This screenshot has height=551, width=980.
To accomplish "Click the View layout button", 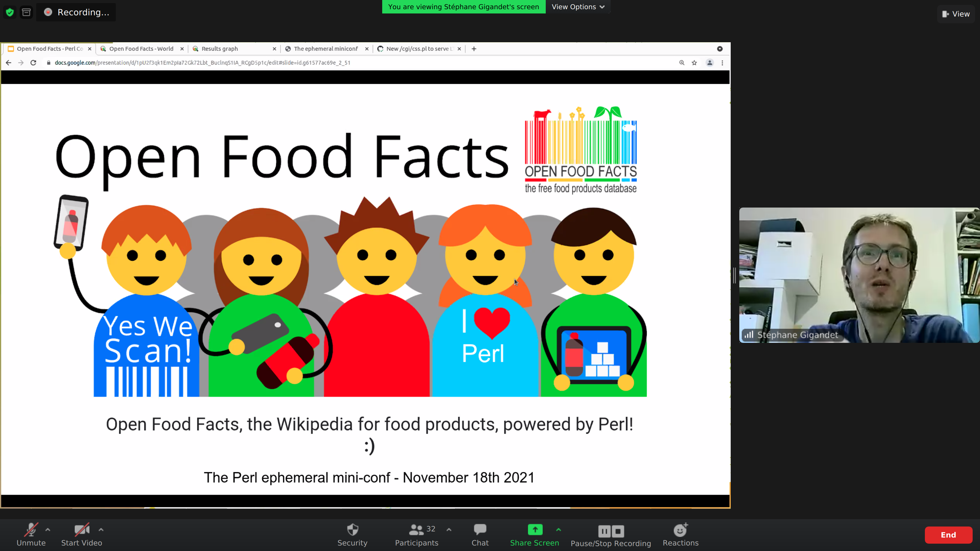I will pos(956,14).
